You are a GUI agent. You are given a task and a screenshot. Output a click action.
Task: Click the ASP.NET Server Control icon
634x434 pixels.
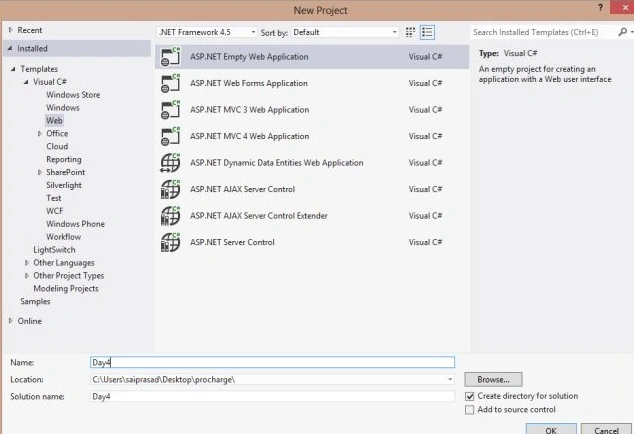pyautogui.click(x=170, y=242)
